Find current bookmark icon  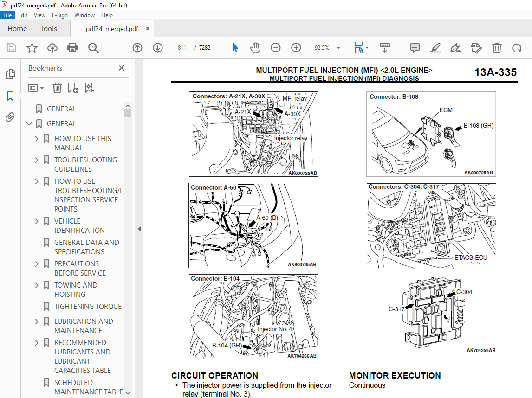(89, 88)
